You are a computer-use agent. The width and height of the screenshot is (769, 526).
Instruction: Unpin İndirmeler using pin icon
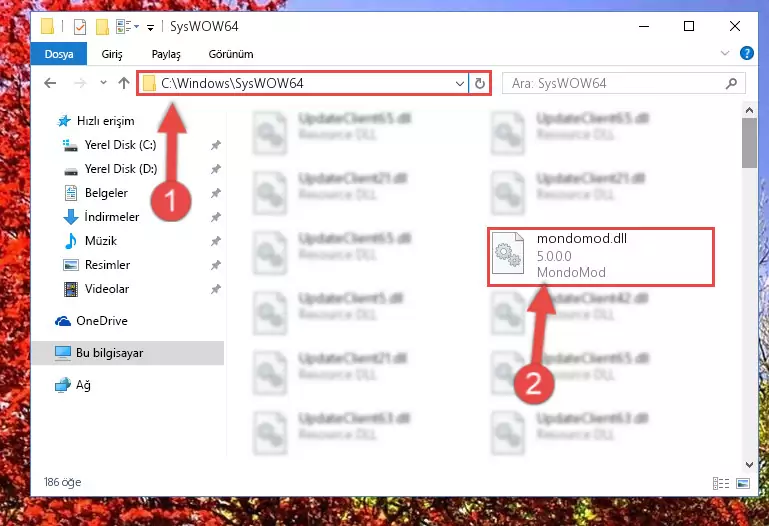click(215, 217)
